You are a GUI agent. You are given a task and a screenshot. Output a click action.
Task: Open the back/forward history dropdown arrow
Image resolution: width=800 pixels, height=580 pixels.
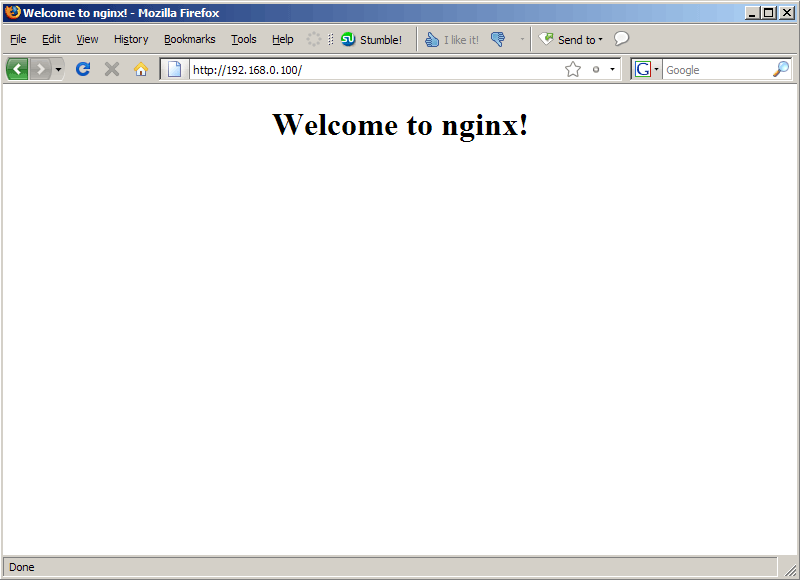tap(58, 69)
